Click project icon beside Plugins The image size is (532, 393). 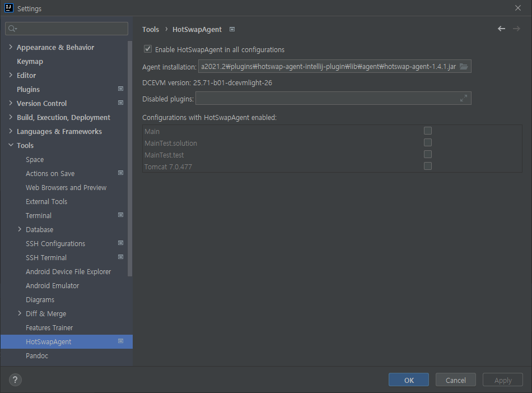point(120,89)
